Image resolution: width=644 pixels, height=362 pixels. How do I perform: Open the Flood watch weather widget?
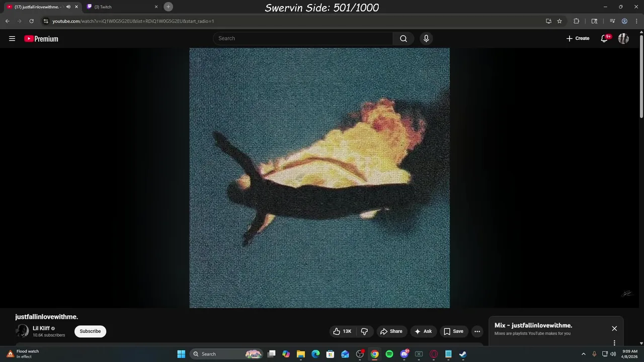pos(23,354)
